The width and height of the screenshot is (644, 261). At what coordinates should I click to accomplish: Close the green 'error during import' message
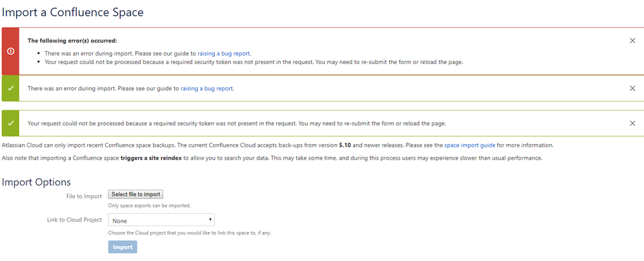[632, 88]
